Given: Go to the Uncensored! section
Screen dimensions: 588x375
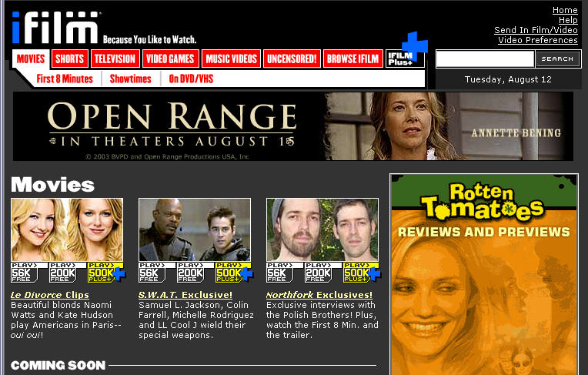Looking at the screenshot, I should coord(292,59).
